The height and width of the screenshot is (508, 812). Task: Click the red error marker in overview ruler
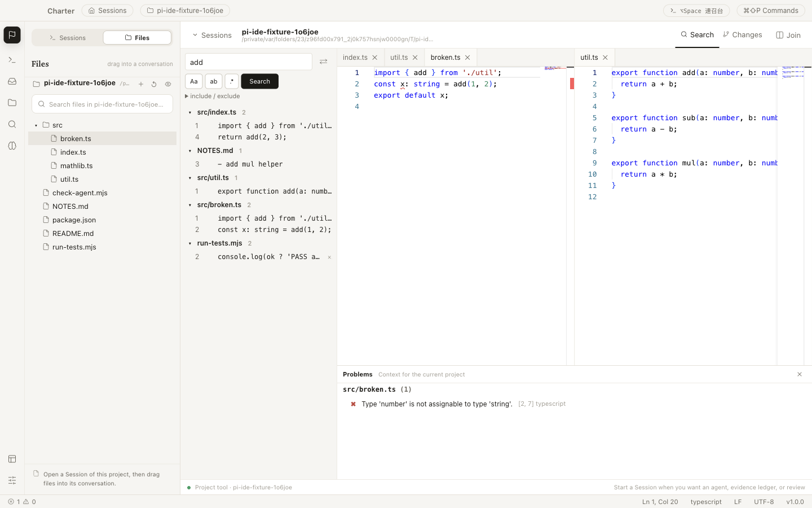[x=572, y=84]
